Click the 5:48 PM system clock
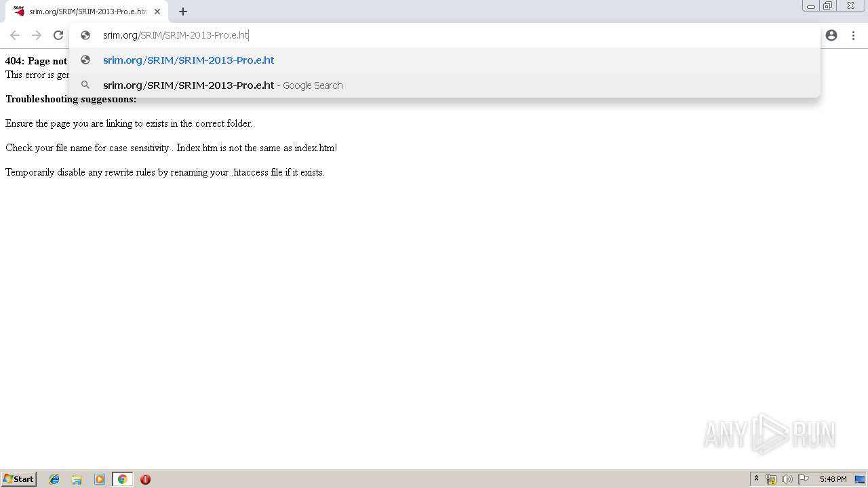The image size is (868, 488). (x=833, y=479)
